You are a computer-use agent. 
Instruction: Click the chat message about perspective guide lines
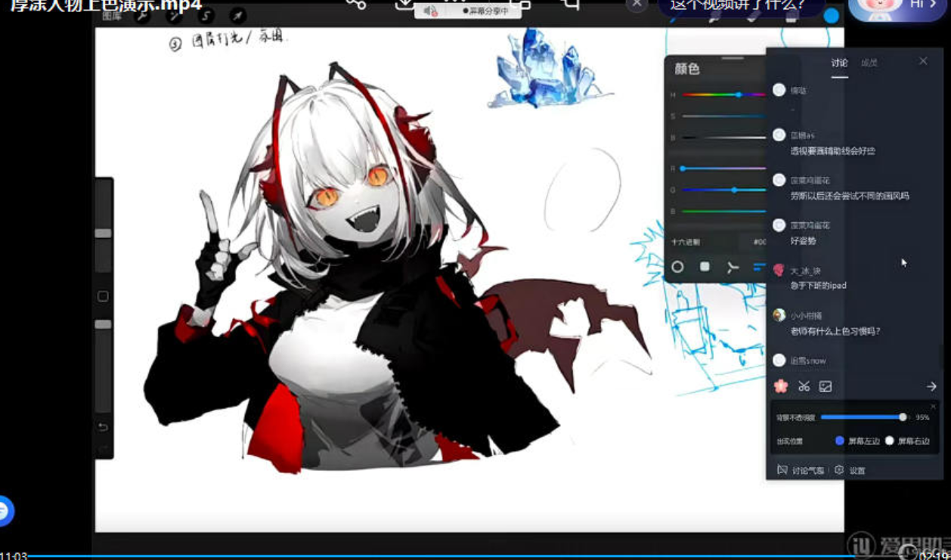833,150
